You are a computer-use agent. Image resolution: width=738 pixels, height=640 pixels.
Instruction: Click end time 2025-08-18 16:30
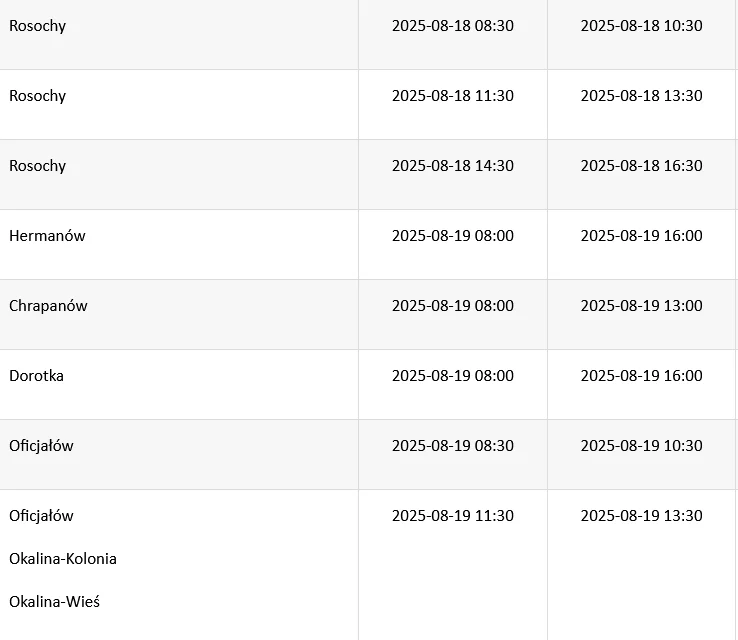pos(641,166)
